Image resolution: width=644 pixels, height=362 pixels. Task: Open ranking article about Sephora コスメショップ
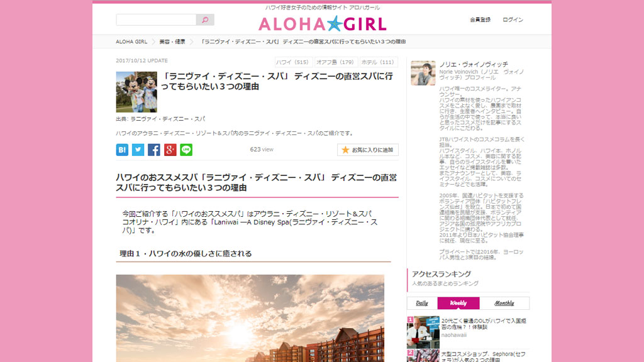483,357
